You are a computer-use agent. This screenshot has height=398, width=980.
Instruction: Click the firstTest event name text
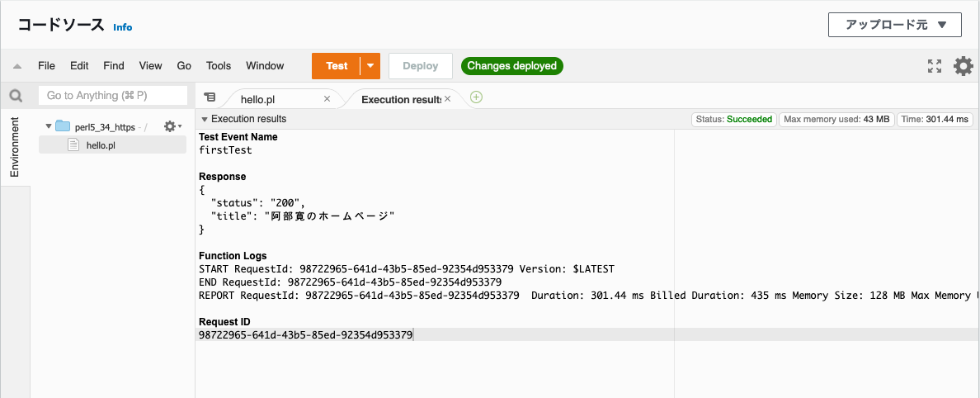(225, 150)
